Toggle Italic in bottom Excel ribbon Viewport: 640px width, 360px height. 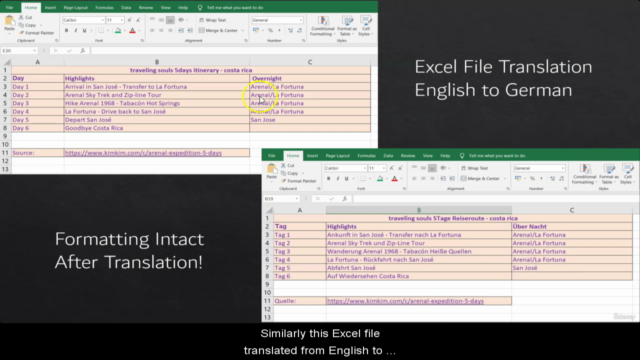(338, 179)
